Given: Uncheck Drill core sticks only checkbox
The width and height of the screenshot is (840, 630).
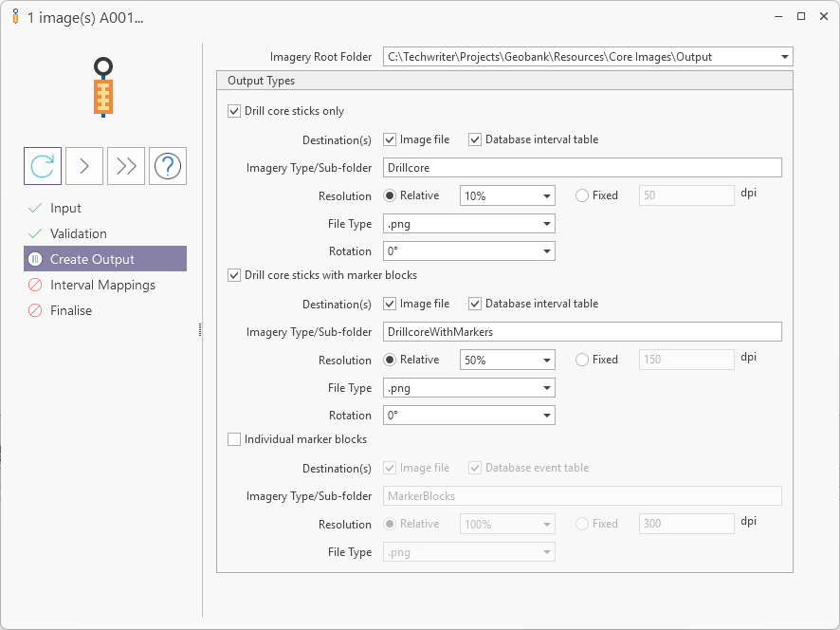Looking at the screenshot, I should 234,111.
